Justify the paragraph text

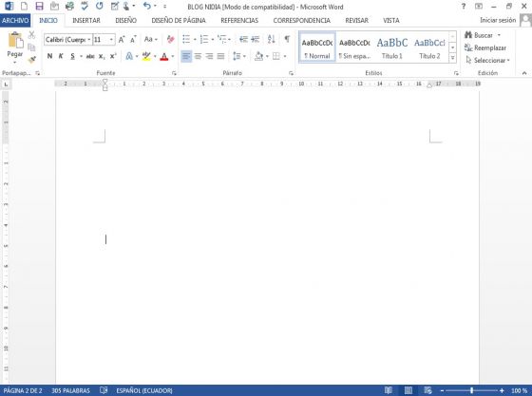[220, 56]
